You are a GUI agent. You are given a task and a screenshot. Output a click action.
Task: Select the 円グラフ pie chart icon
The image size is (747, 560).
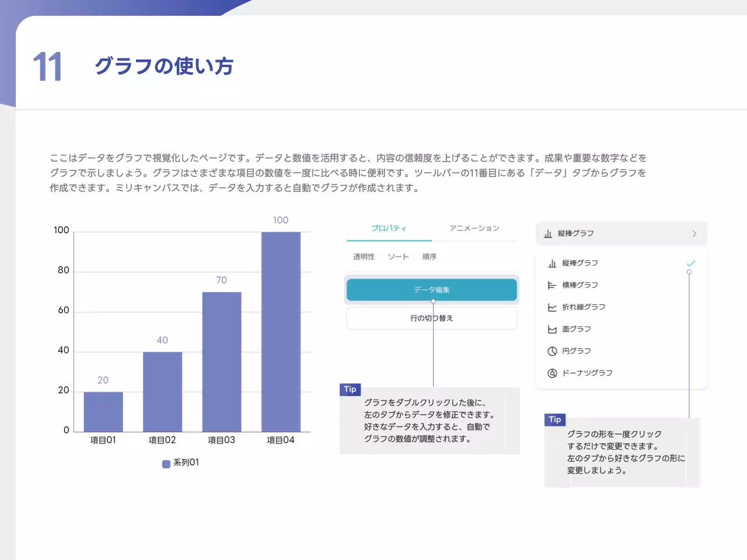coord(552,351)
